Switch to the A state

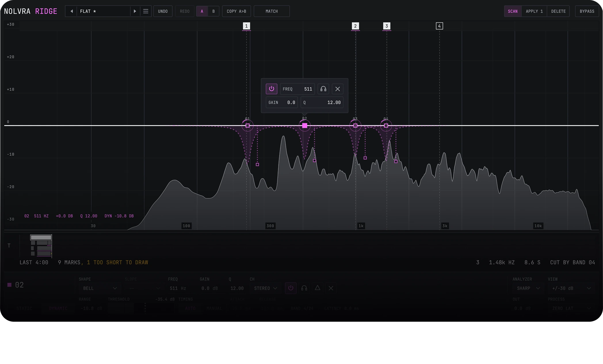[202, 11]
